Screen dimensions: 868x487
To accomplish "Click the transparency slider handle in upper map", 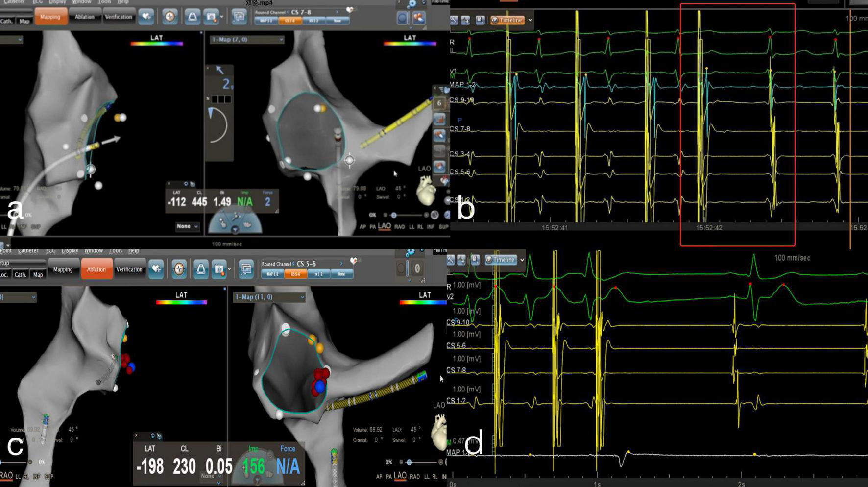I will [x=393, y=215].
